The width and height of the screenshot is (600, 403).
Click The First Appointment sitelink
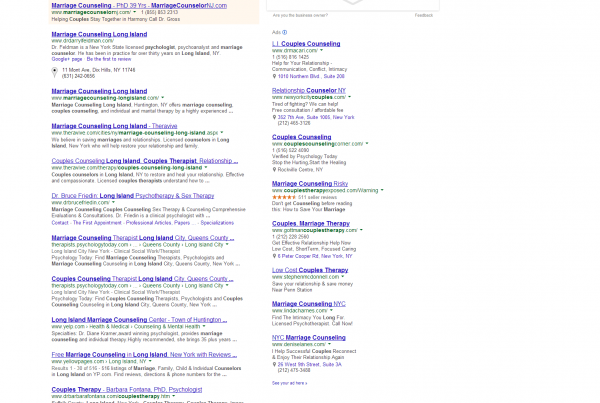97,223
